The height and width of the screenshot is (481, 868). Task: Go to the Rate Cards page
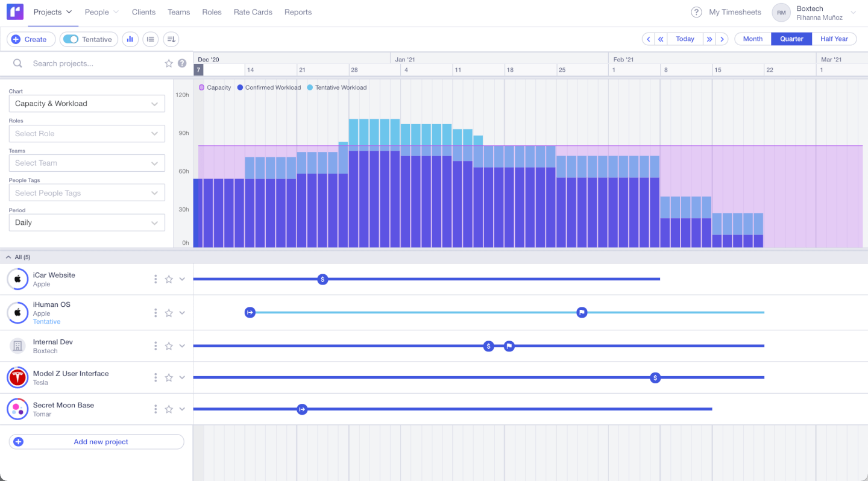tap(253, 12)
